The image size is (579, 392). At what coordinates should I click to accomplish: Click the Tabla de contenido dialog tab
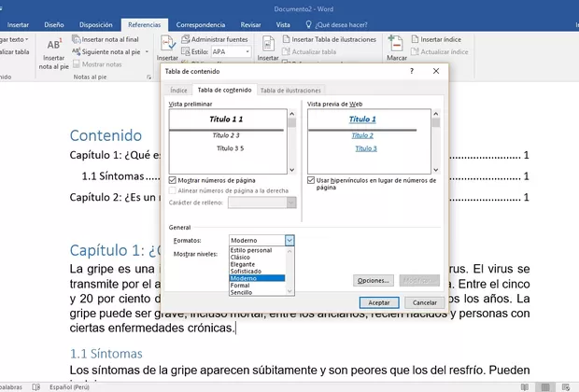[x=224, y=90]
